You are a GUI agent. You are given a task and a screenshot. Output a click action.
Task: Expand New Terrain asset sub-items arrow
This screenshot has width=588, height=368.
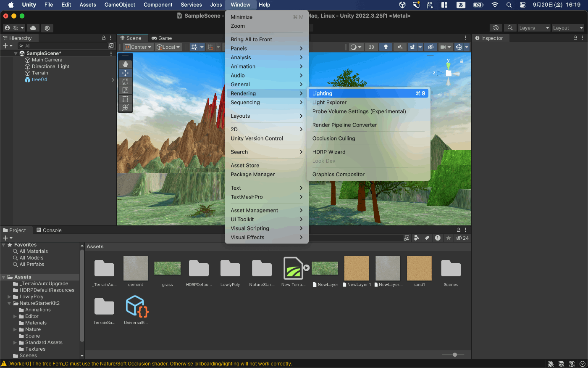307,268
